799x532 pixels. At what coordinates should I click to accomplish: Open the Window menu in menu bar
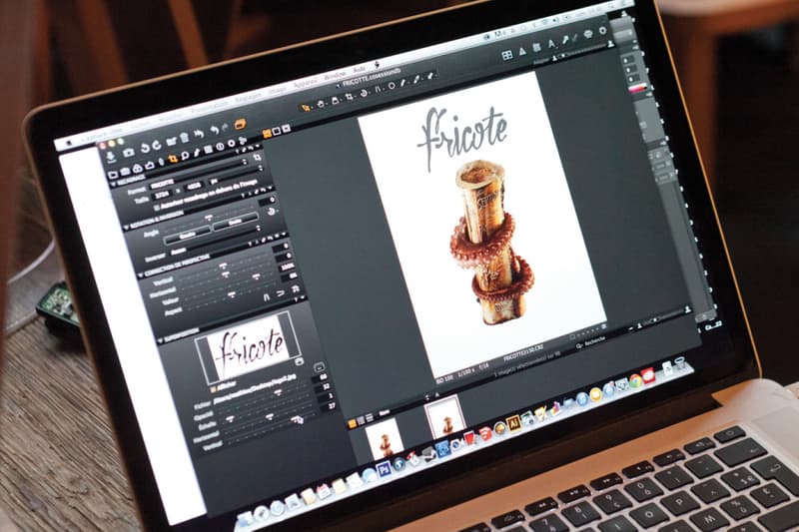336,76
